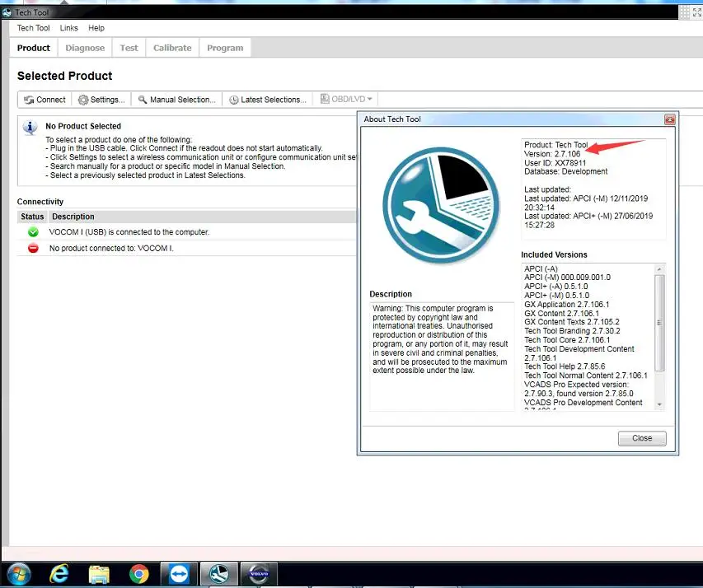Switch to Tech Tool taskbar icon
The width and height of the screenshot is (703, 588).
click(x=218, y=574)
